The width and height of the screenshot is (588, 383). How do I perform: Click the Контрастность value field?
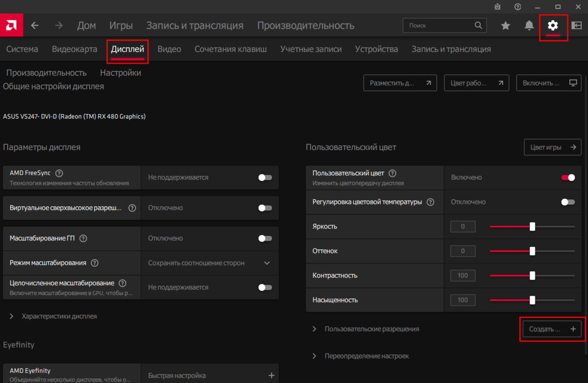tap(463, 275)
